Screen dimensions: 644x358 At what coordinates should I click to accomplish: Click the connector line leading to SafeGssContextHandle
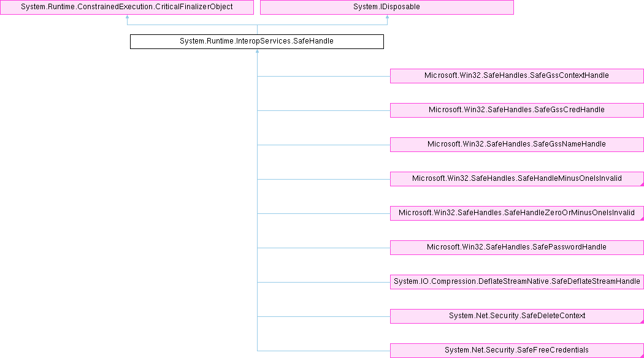click(324, 76)
